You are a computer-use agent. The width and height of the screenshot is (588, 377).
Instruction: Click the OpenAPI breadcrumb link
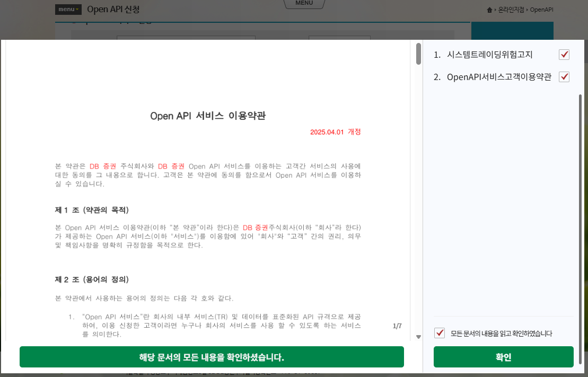click(541, 10)
